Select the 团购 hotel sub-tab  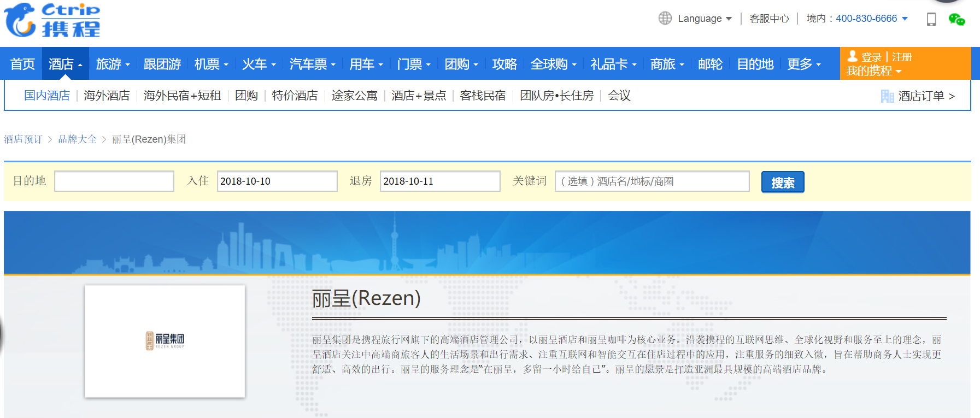(247, 96)
